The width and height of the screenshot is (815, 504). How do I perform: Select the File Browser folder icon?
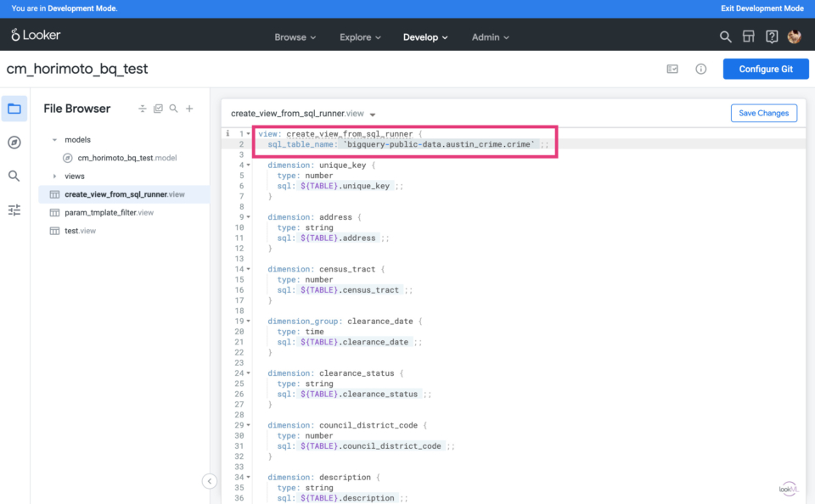click(14, 109)
